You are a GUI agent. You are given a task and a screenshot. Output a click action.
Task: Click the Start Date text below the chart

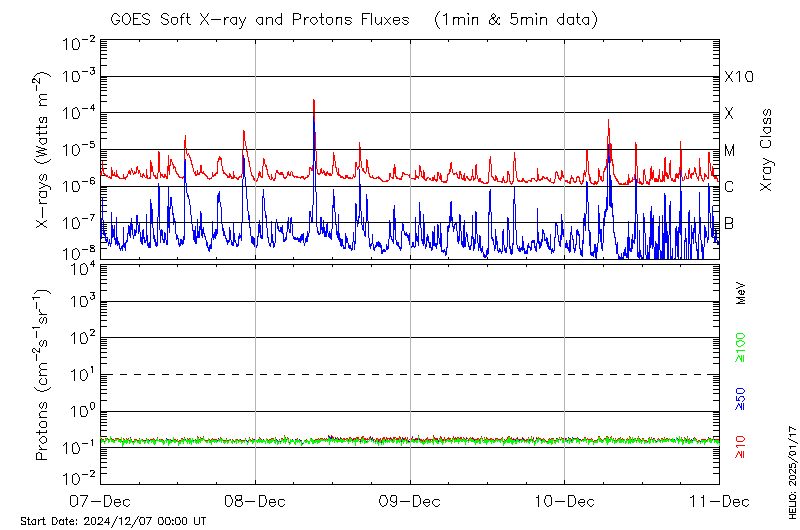click(113, 521)
